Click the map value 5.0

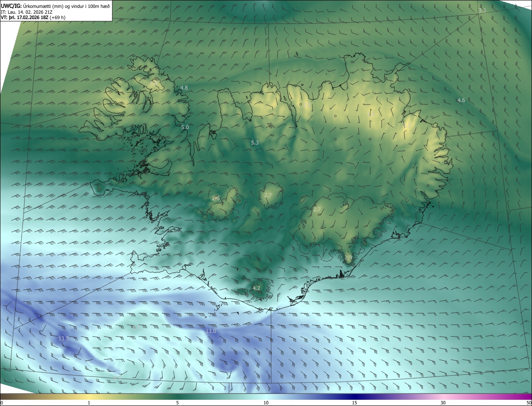[x=185, y=127]
